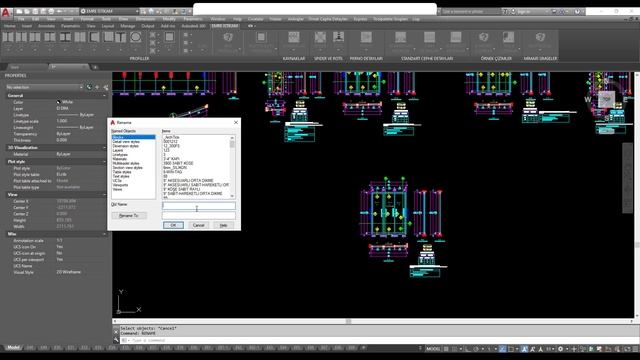Click the Old Name input field
This screenshot has width=640, height=360.
199,205
